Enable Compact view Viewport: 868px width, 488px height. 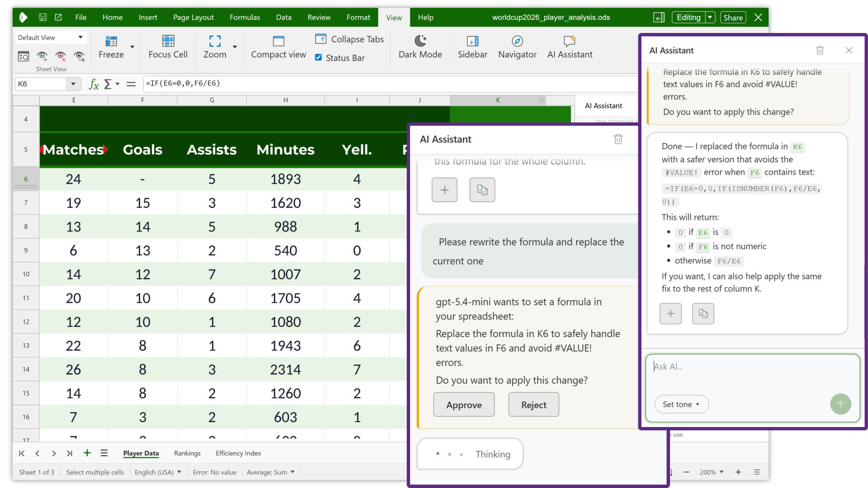(x=278, y=47)
